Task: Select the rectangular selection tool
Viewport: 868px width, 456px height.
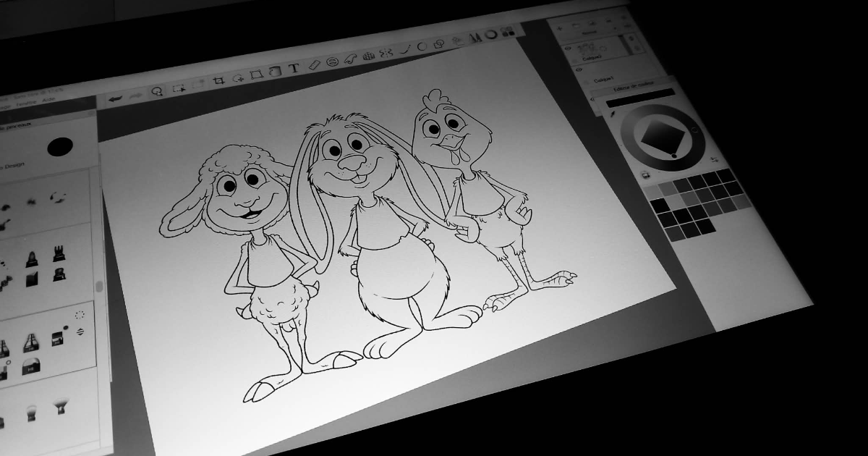Action: 178,88
